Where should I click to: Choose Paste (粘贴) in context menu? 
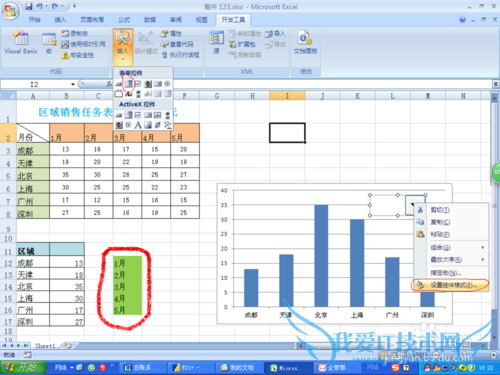click(451, 234)
